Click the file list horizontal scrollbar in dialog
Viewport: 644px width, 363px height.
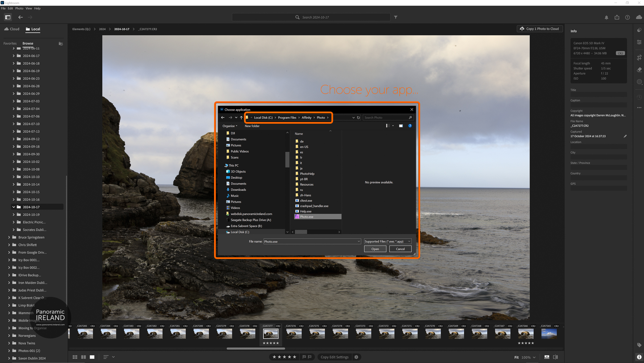(x=301, y=232)
